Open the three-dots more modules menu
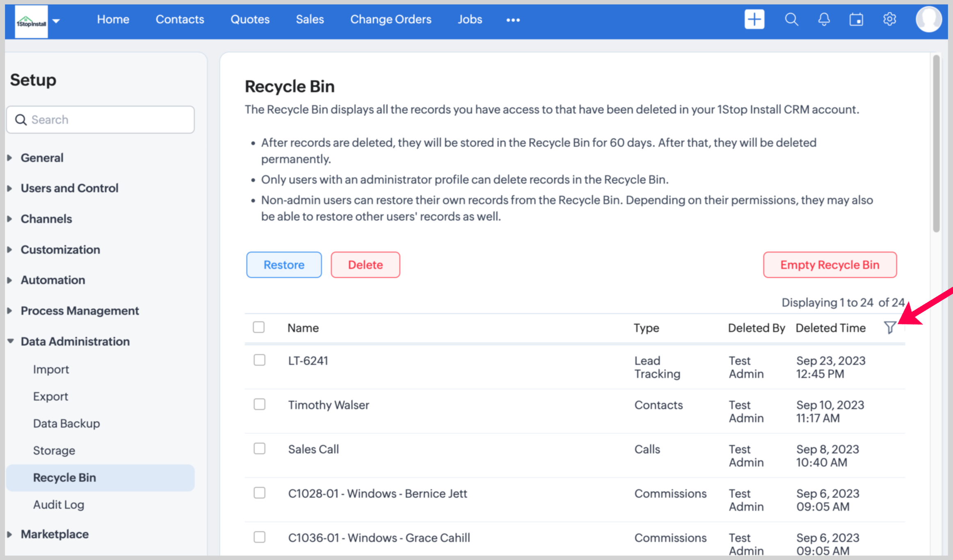 click(513, 20)
